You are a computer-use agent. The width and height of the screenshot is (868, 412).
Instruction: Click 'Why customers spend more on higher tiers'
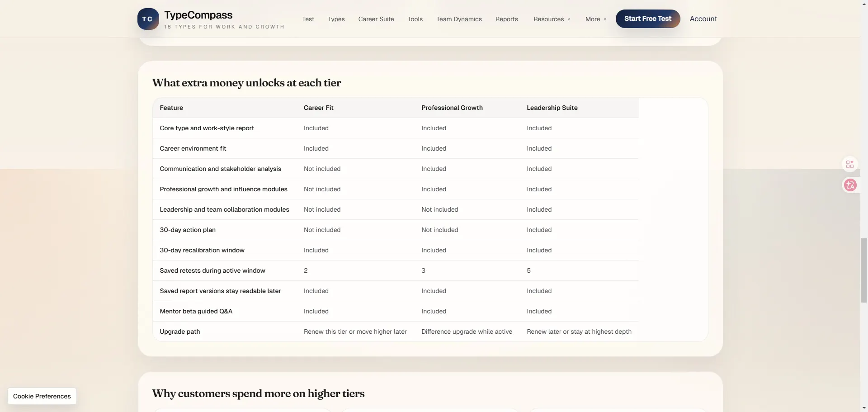(258, 393)
